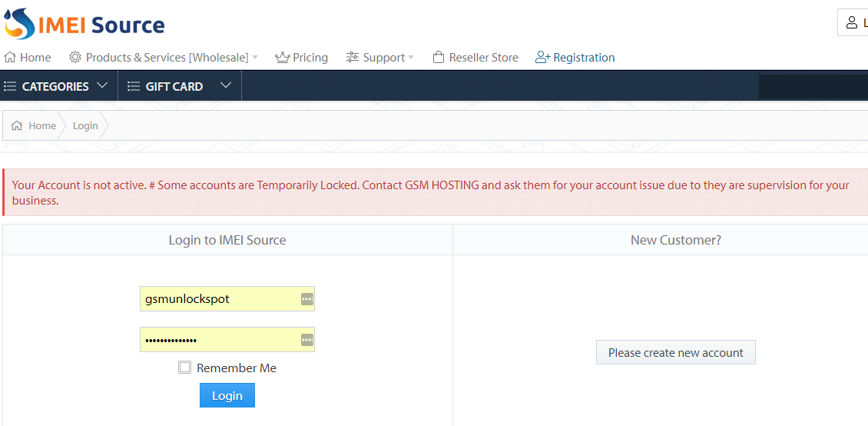The image size is (868, 426).
Task: Click the house icon beside Home menu
Action: tap(9, 58)
